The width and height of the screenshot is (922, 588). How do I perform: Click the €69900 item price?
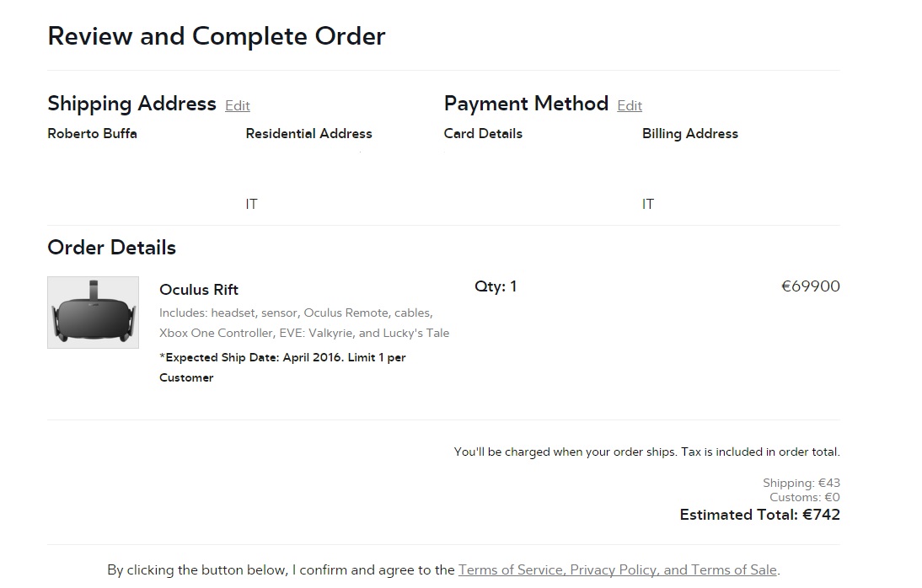pyautogui.click(x=810, y=286)
